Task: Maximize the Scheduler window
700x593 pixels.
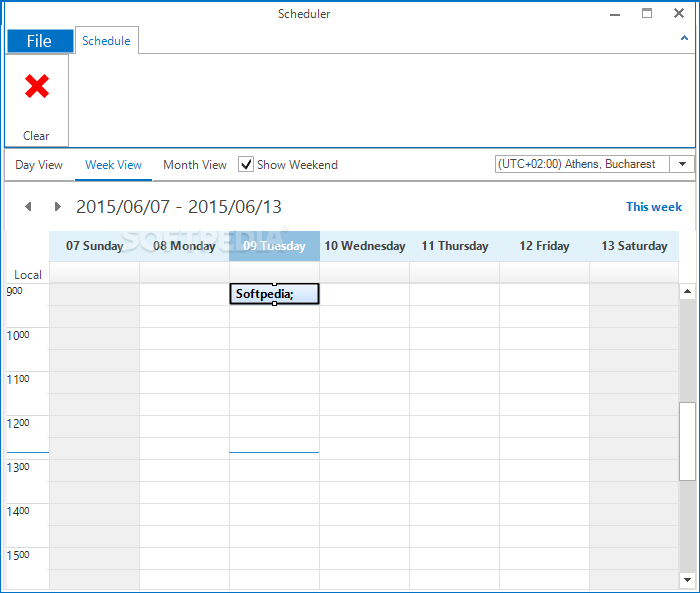Action: 647,13
